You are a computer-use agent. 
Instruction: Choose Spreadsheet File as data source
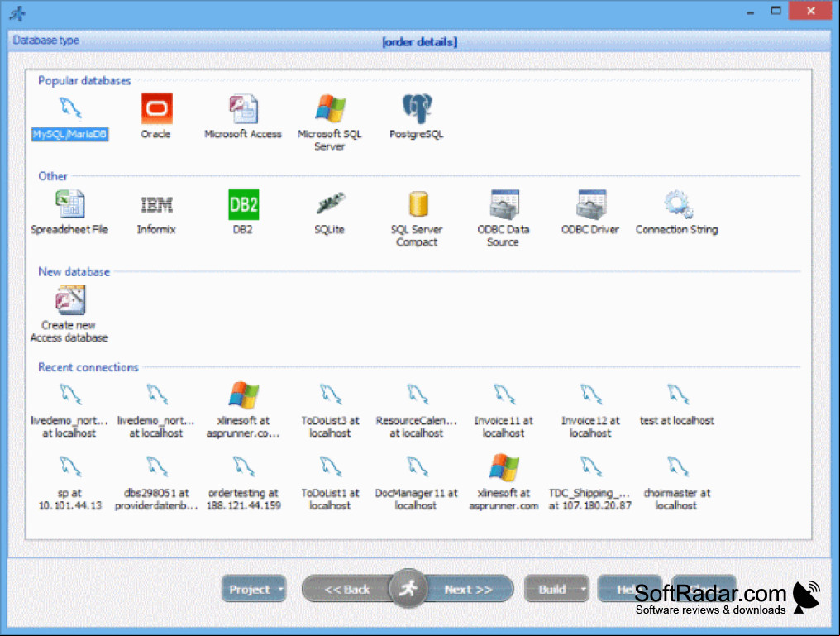69,213
